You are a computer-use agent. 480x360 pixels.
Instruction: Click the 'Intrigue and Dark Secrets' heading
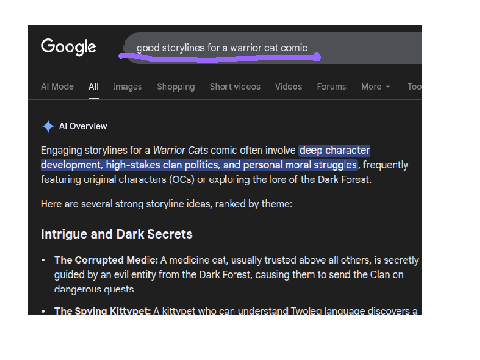(x=117, y=234)
